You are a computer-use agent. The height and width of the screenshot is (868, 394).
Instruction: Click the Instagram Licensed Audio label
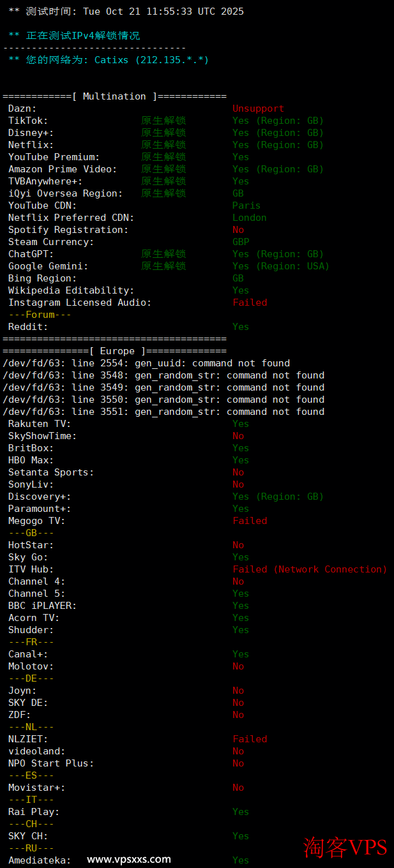pyautogui.click(x=80, y=303)
